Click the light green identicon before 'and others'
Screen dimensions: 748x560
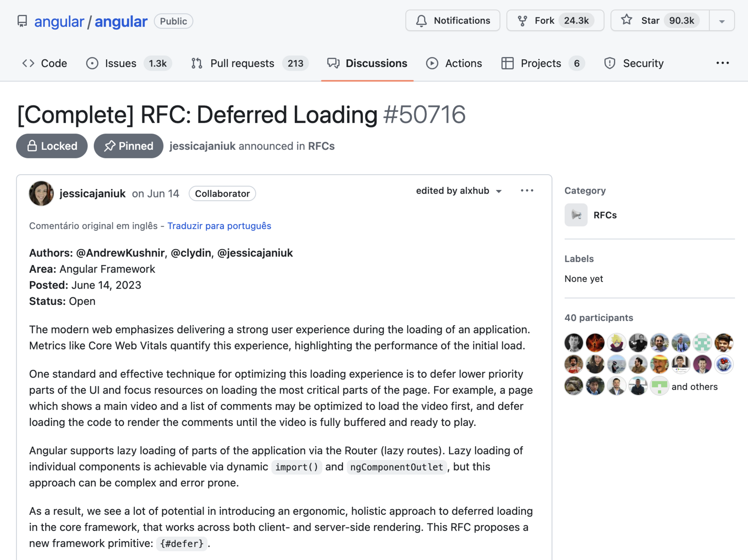click(x=659, y=386)
